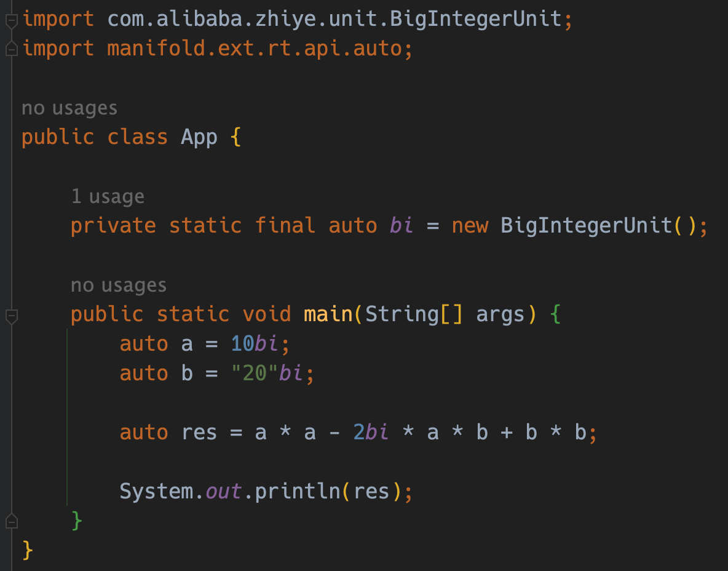The width and height of the screenshot is (728, 571).
Task: Click the bi field name in its declaration
Action: [x=402, y=225]
